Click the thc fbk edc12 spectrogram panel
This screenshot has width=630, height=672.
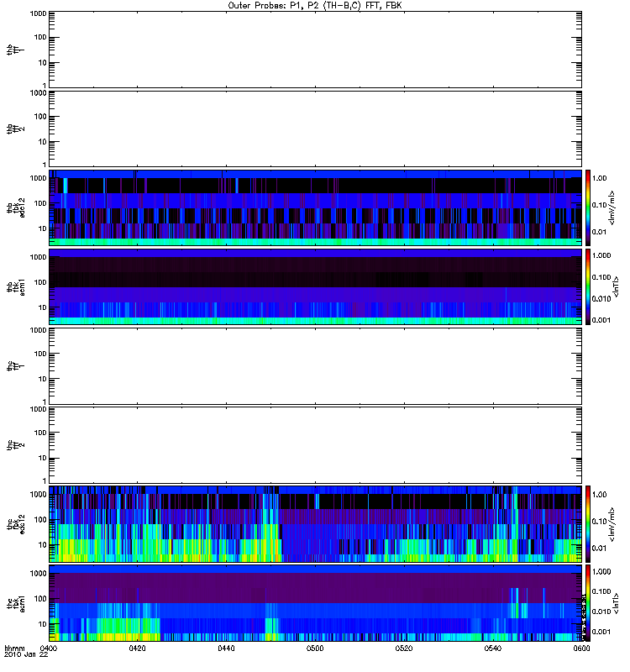[x=315, y=523]
